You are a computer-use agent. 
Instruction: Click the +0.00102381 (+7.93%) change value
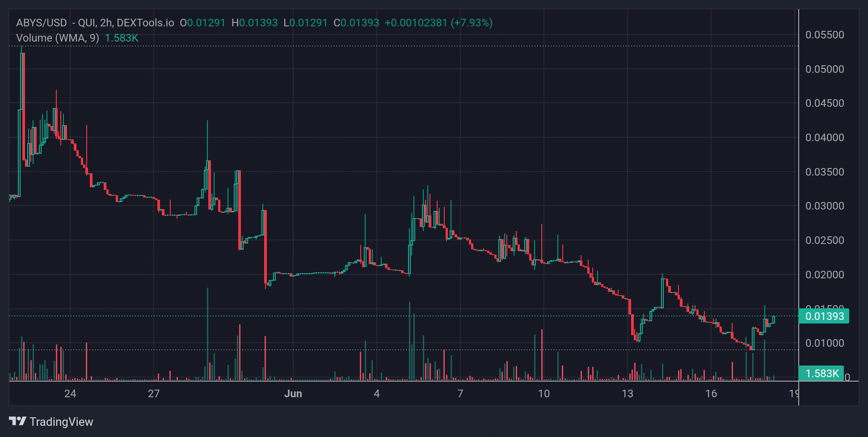tap(438, 23)
